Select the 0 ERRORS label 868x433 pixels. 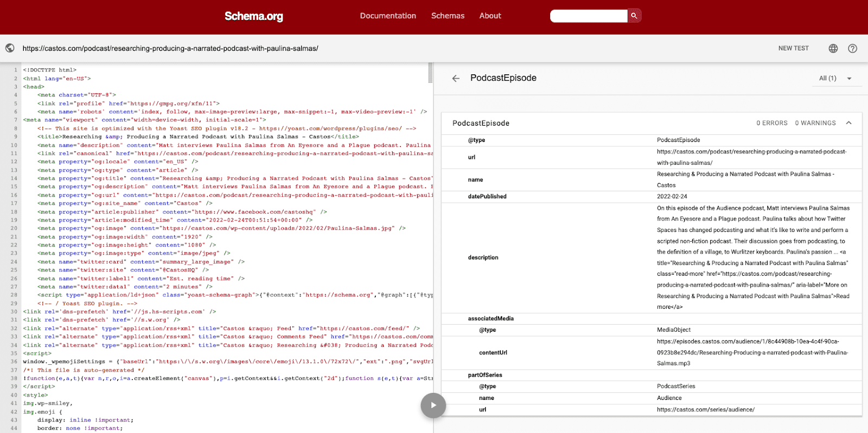pos(772,123)
